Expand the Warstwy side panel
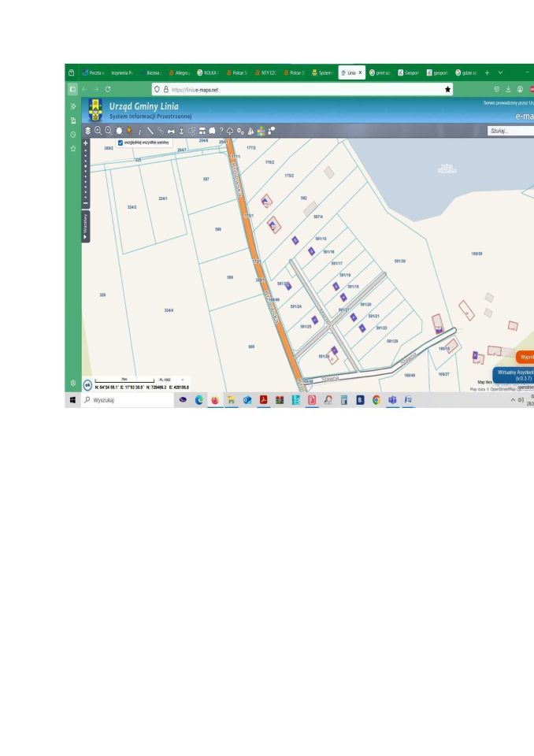This screenshot has width=534, height=756. (86, 225)
